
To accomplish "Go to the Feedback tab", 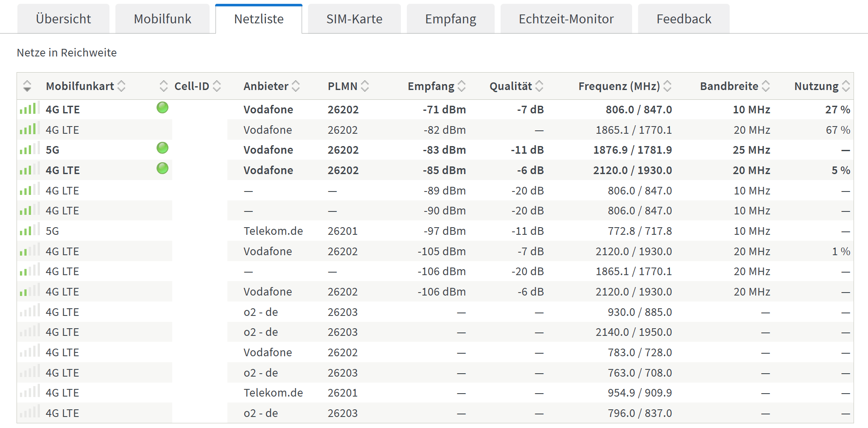I will [683, 19].
